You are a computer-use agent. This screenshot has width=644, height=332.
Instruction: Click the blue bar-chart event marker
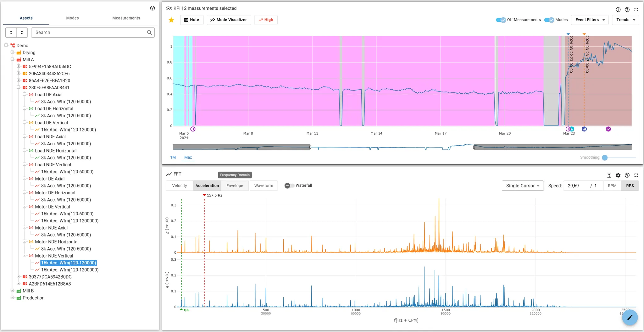(584, 129)
